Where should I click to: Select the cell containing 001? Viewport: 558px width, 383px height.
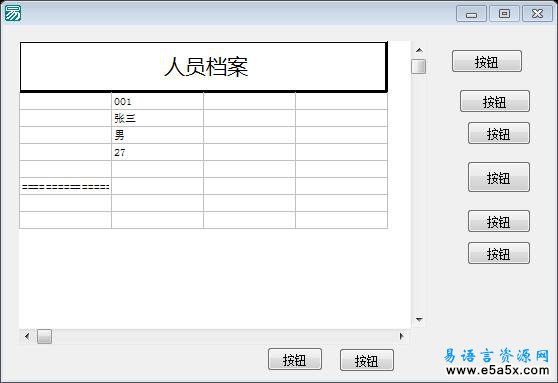(x=157, y=101)
